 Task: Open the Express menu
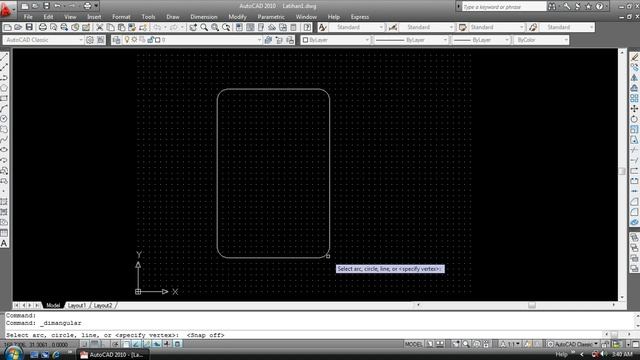click(360, 17)
